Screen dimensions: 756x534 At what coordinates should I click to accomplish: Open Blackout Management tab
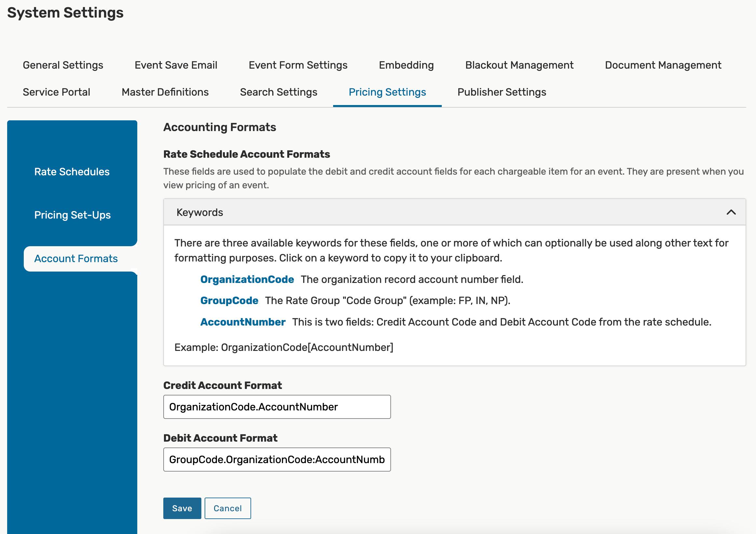[x=519, y=65]
